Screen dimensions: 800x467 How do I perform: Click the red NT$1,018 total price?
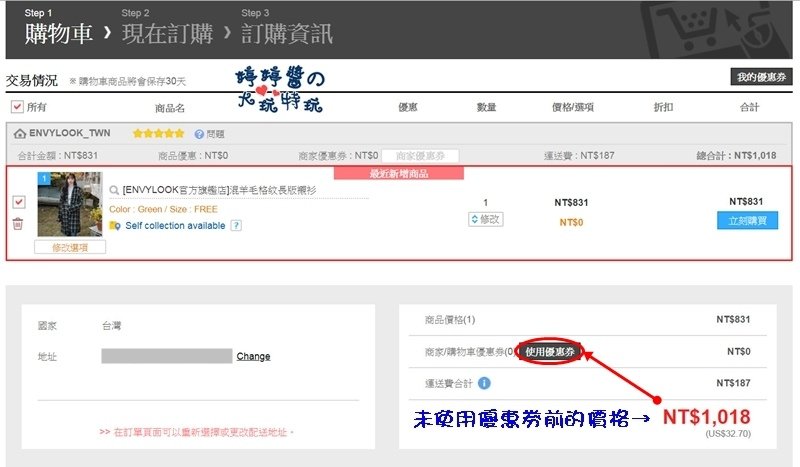[707, 417]
